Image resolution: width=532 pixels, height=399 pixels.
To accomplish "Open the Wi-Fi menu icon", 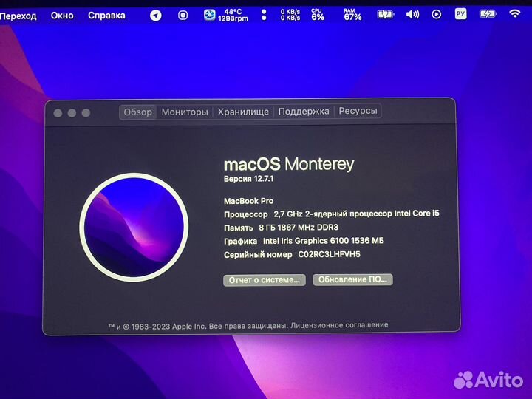I will pyautogui.click(x=515, y=13).
